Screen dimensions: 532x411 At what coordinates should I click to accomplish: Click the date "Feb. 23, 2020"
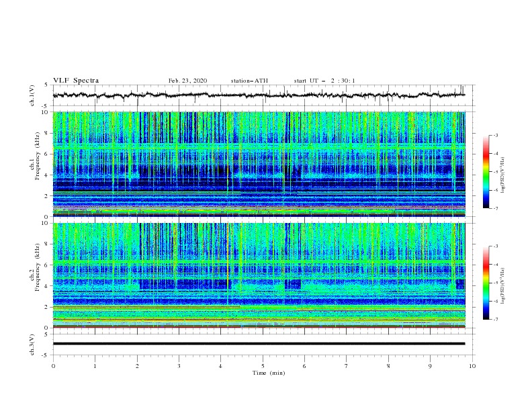pyautogui.click(x=187, y=81)
